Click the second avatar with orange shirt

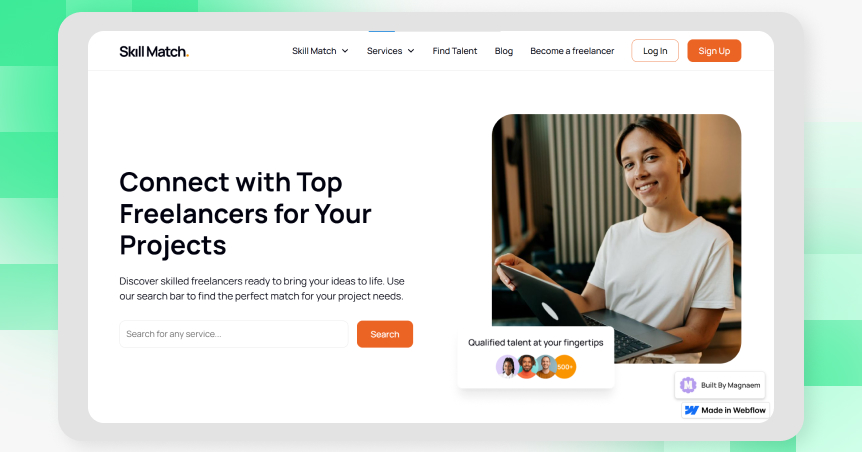527,366
